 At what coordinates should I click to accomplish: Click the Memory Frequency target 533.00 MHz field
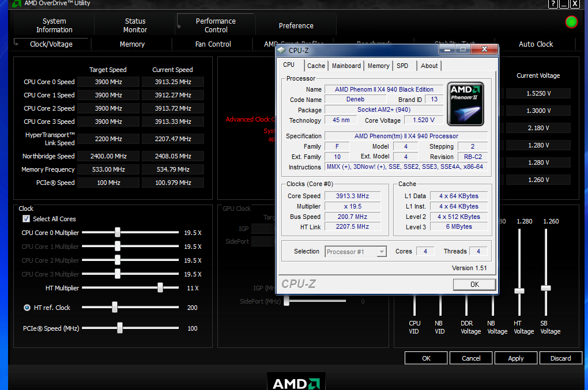[108, 169]
